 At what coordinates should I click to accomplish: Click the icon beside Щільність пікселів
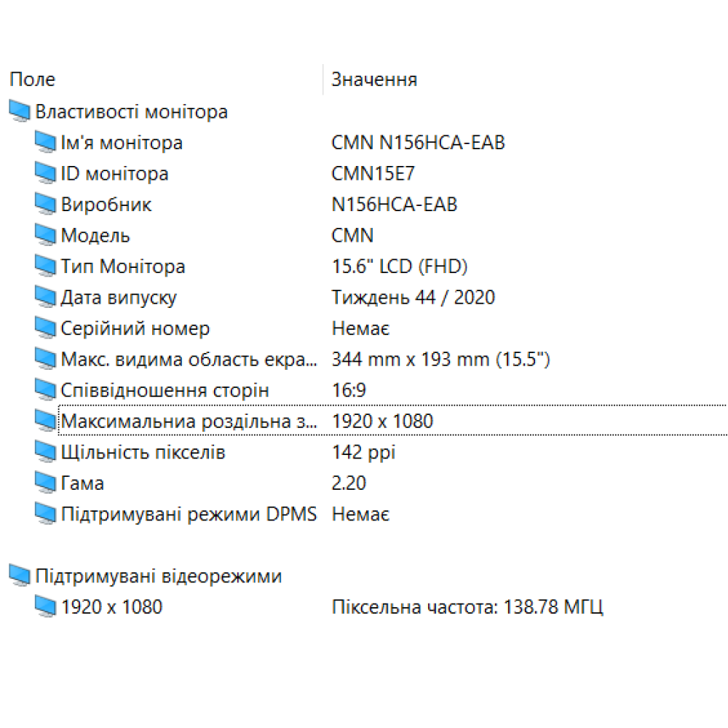(x=45, y=453)
